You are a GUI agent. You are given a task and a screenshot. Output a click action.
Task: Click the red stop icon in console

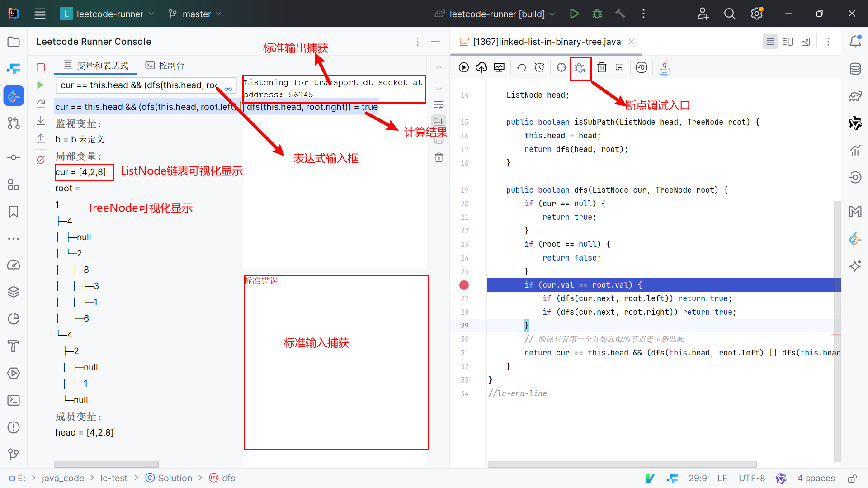[41, 67]
